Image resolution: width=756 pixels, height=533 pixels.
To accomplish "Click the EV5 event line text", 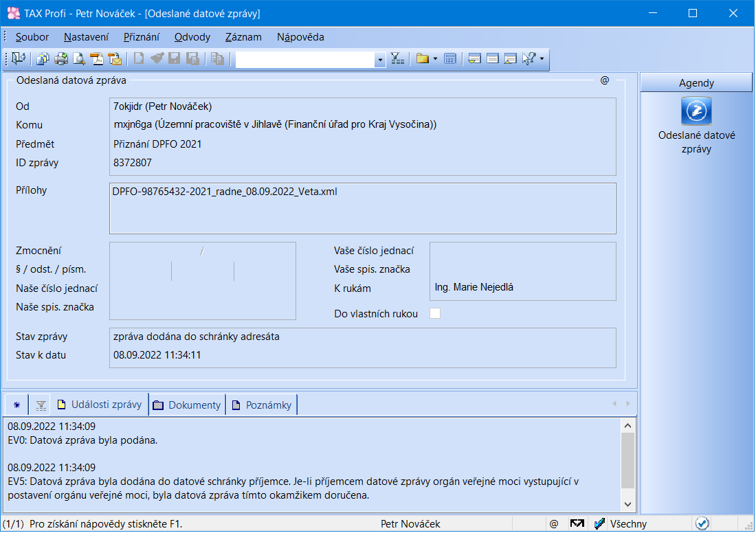I will 293,488.
